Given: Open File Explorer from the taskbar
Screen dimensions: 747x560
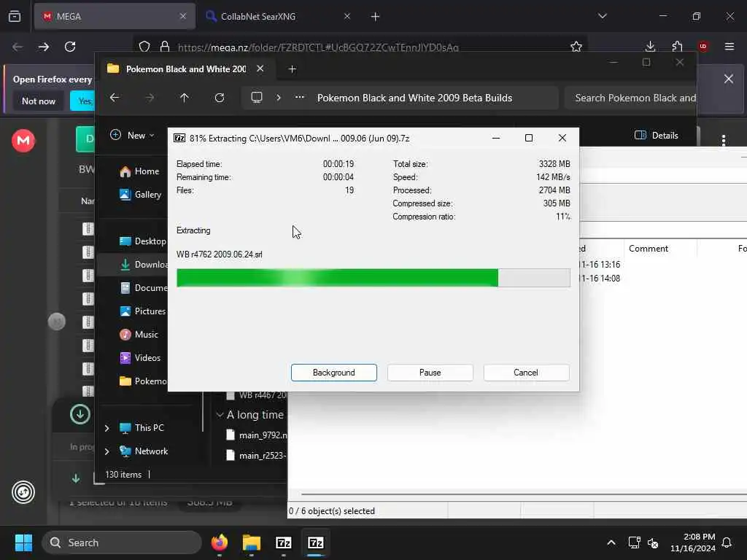Looking at the screenshot, I should [x=252, y=542].
